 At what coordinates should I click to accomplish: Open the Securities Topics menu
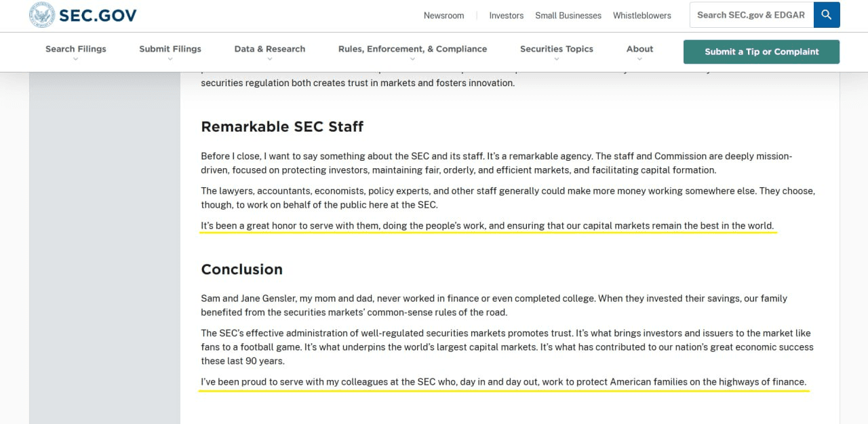tap(557, 49)
